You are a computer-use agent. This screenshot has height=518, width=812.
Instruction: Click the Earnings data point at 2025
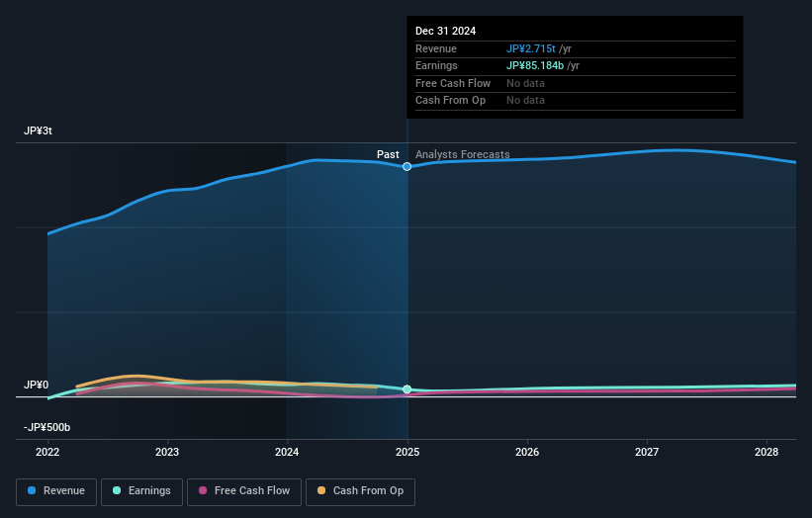[407, 389]
